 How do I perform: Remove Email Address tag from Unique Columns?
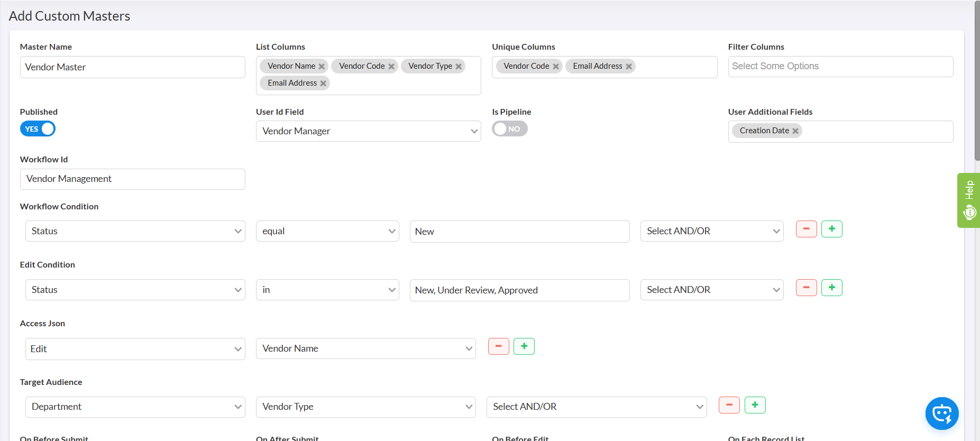629,67
